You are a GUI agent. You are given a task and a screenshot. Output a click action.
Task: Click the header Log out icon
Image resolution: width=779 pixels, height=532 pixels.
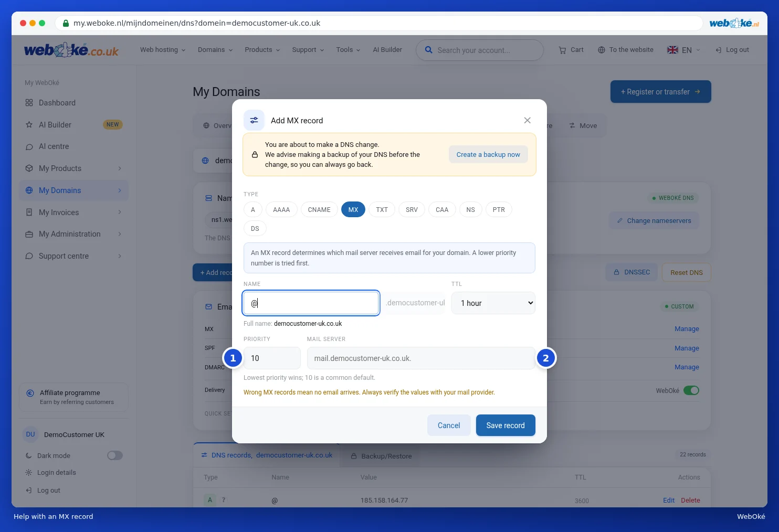tap(719, 50)
